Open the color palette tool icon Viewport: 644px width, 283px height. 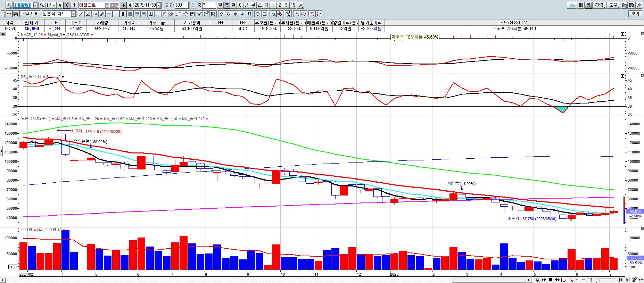tap(192, 14)
